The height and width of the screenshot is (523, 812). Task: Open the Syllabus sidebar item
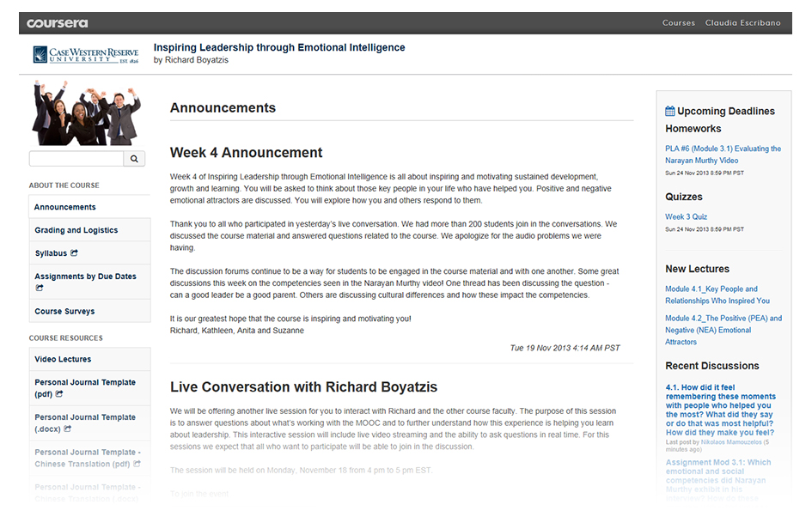coord(89,253)
